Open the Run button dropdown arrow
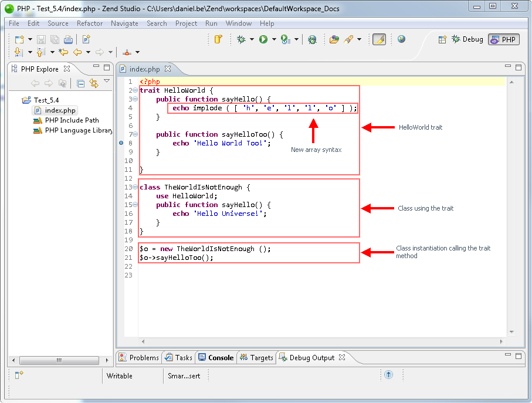The width and height of the screenshot is (532, 403). click(x=274, y=39)
